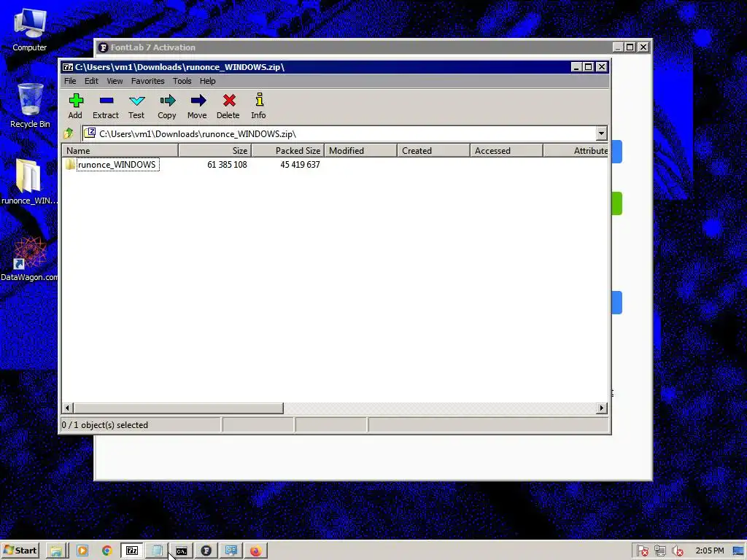Screen dimensions: 747x560
Task: Run the Test archive tool
Action: point(136,101)
